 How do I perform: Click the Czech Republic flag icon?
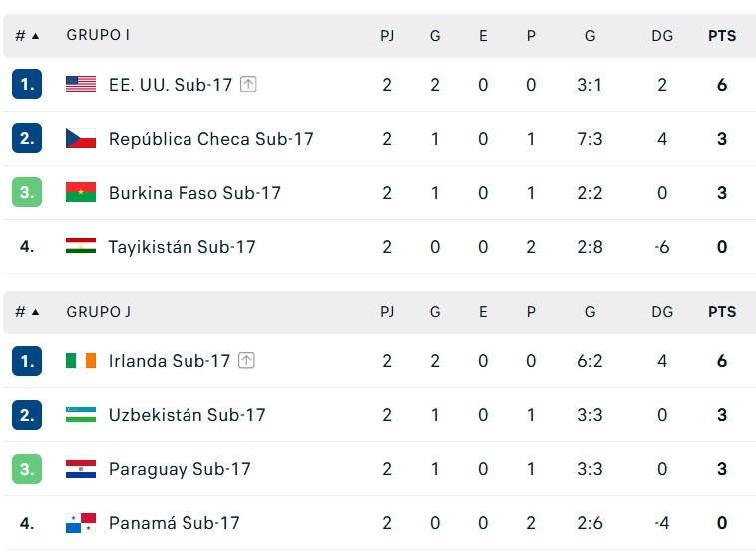pos(81,139)
